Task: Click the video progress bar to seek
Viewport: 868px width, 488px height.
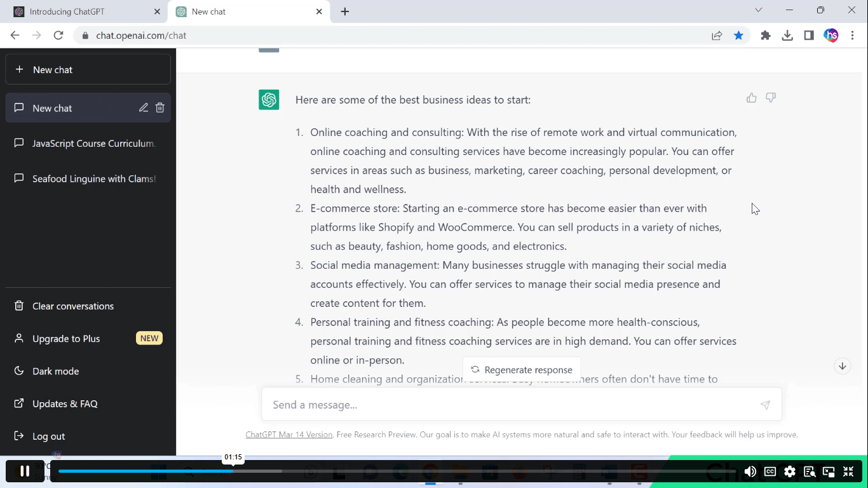Action: point(381,471)
